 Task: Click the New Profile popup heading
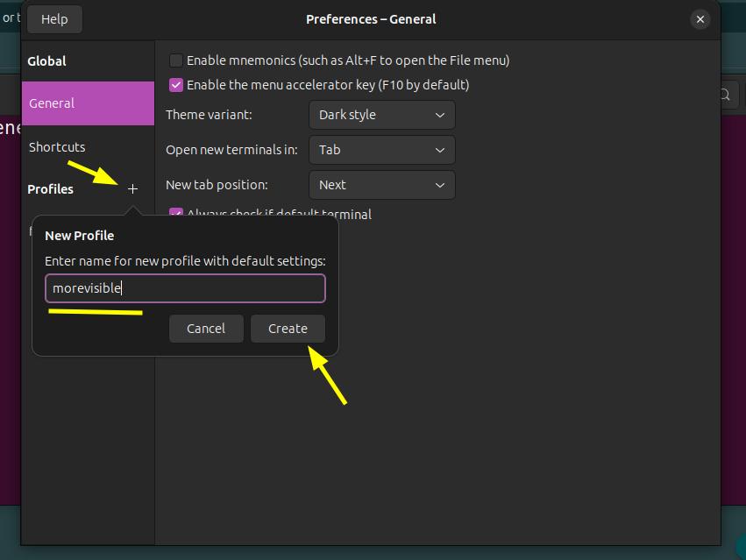tap(80, 236)
